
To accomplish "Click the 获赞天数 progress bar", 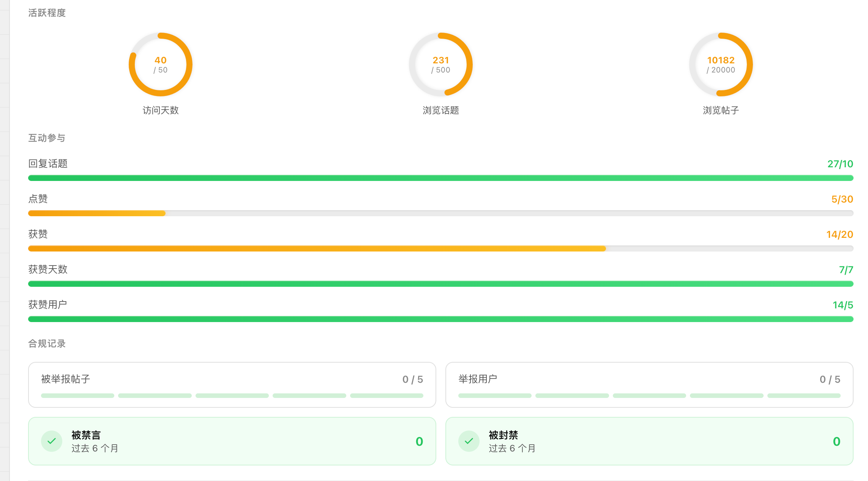I will [x=441, y=284].
